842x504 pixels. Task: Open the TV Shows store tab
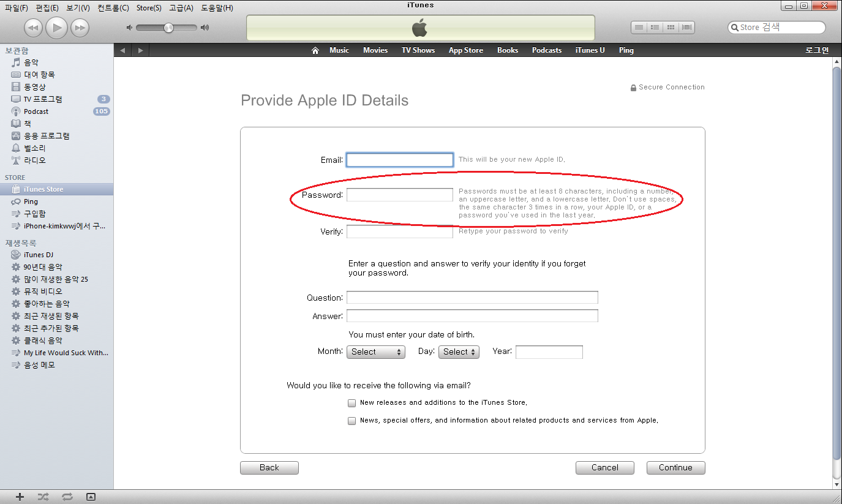click(x=418, y=50)
